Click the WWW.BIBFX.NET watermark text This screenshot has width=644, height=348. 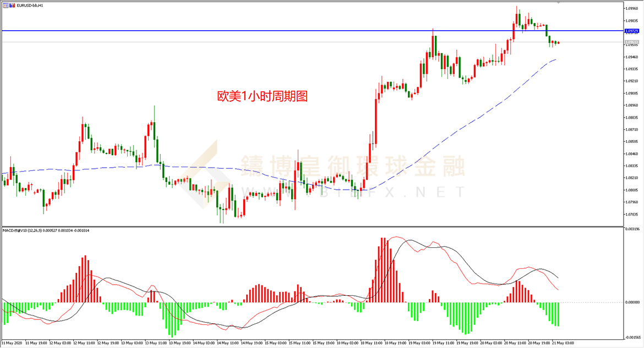pos(352,191)
